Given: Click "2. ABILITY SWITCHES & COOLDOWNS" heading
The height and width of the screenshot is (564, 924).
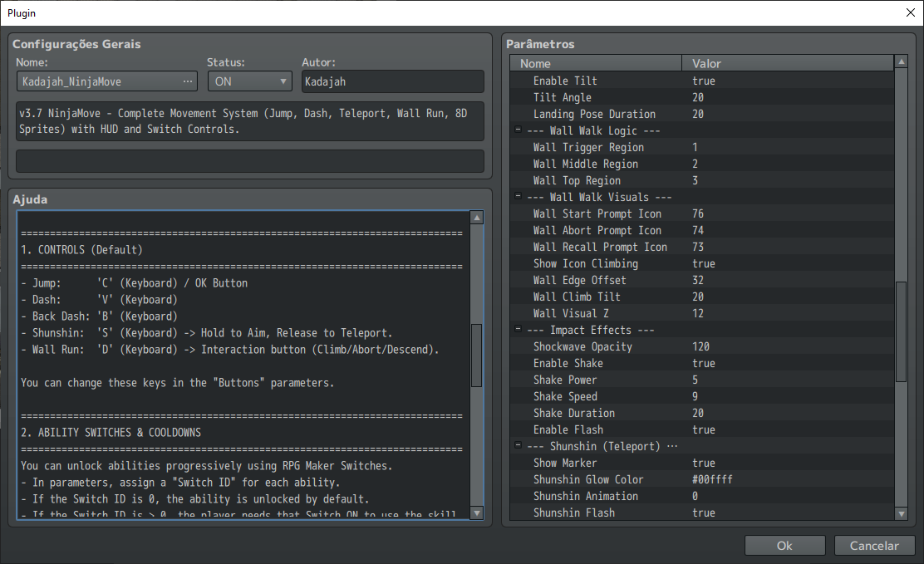Looking at the screenshot, I should pos(111,433).
